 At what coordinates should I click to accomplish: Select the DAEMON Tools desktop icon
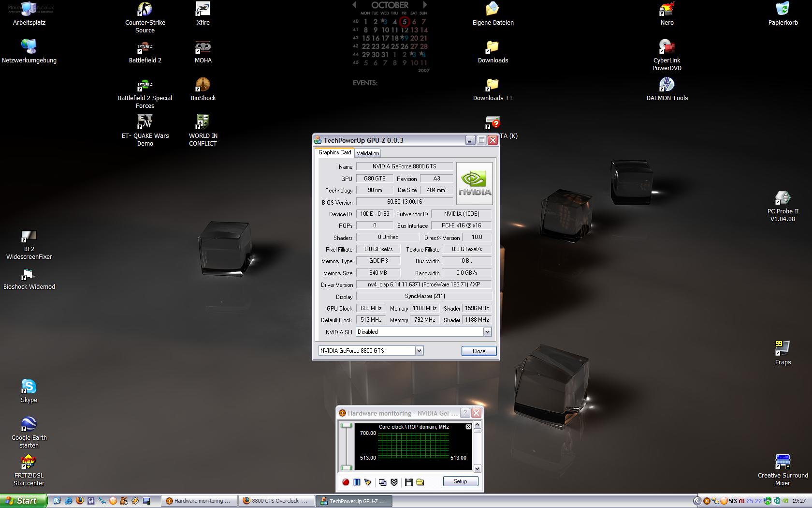[667, 89]
